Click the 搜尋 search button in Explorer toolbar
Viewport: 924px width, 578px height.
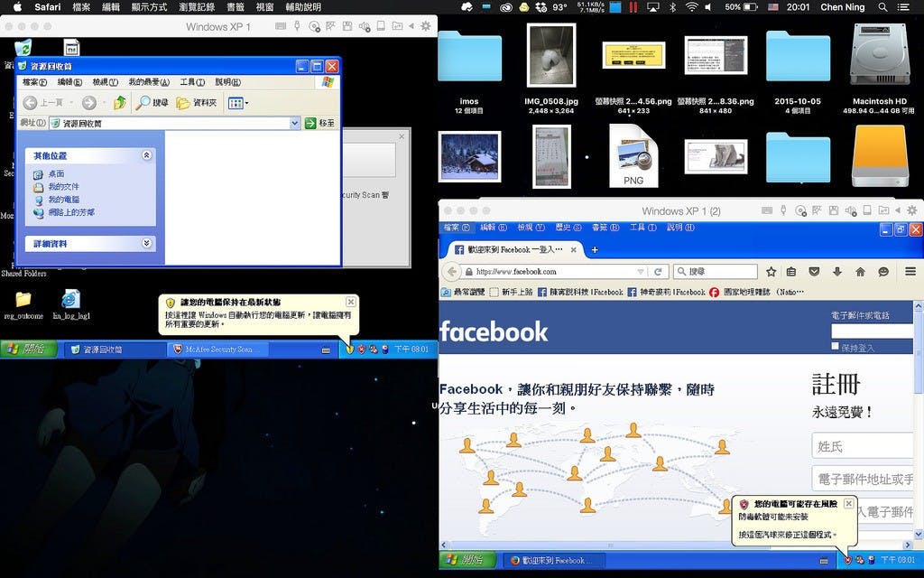(x=152, y=103)
